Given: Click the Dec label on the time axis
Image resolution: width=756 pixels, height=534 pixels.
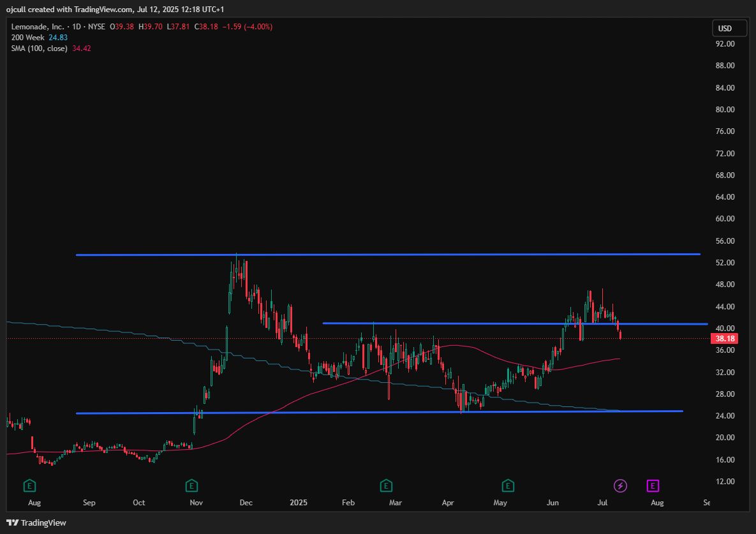Looking at the screenshot, I should tap(246, 503).
